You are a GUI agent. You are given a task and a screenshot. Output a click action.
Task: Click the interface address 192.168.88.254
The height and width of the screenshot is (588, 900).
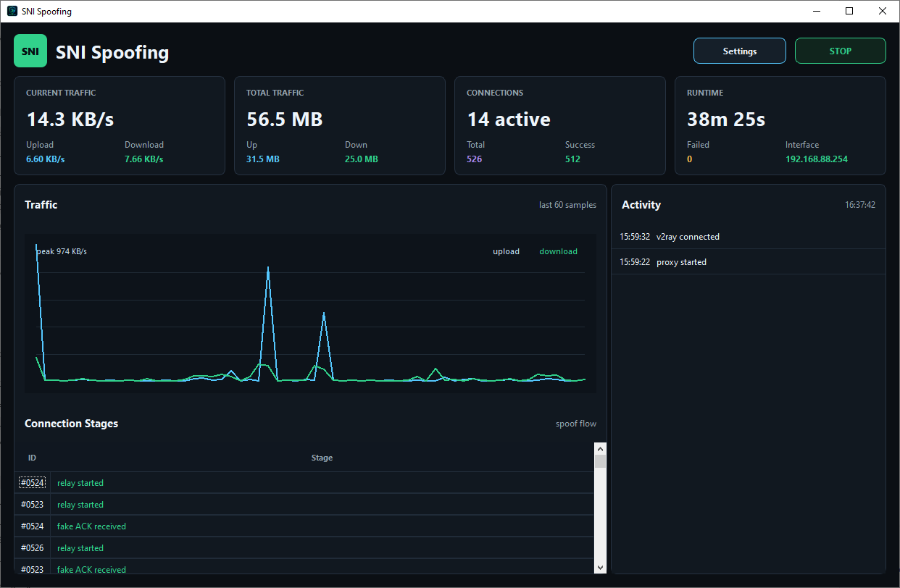pyautogui.click(x=817, y=159)
